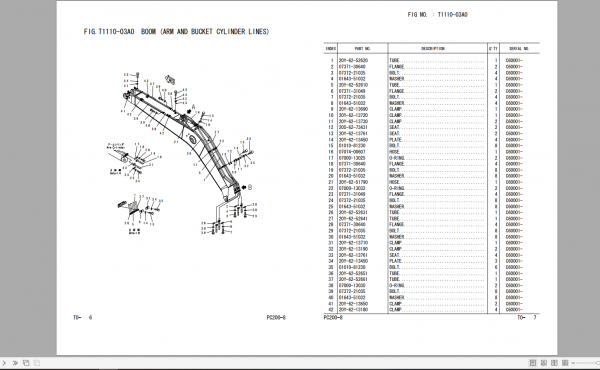Click "O-RING" in index row 38

(397, 285)
